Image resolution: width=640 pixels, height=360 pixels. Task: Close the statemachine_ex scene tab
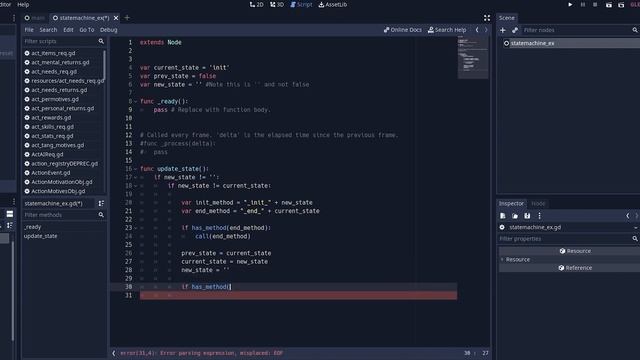coord(116,18)
